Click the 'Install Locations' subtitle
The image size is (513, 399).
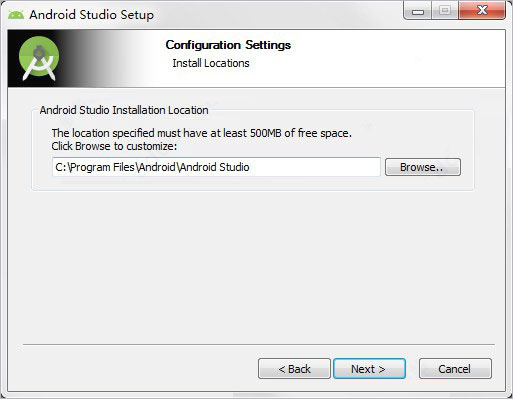point(211,63)
